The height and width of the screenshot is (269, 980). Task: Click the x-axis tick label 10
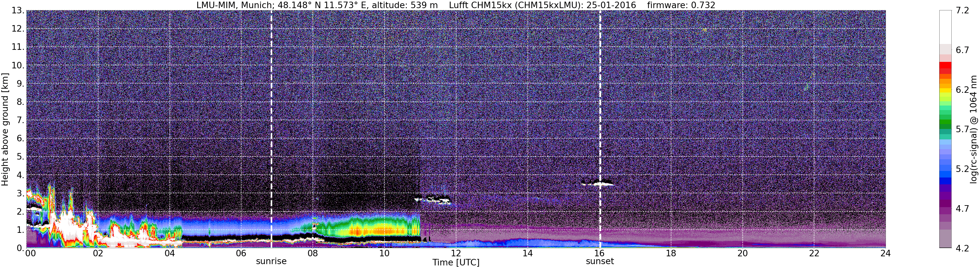click(384, 253)
